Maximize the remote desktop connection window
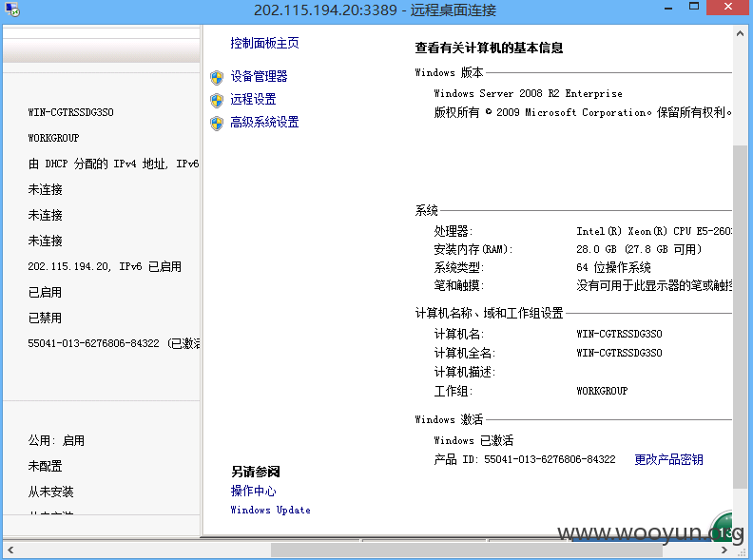The image size is (753, 560). click(x=694, y=7)
